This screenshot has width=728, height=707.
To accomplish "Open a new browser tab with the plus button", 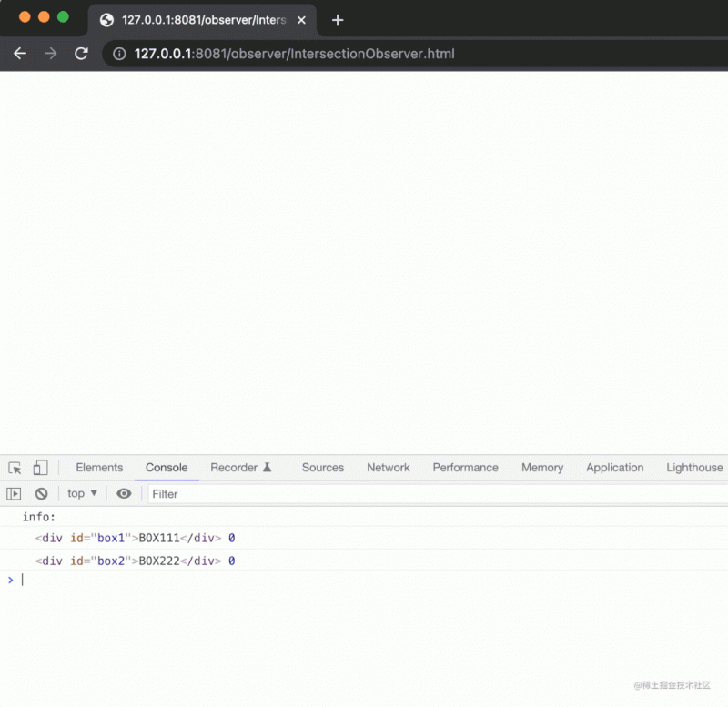I will tap(338, 20).
